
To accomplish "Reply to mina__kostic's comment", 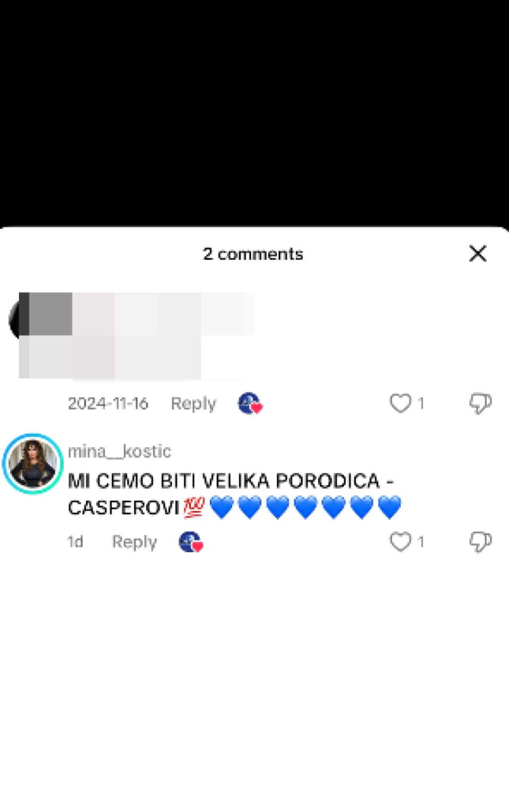I will 134,542.
